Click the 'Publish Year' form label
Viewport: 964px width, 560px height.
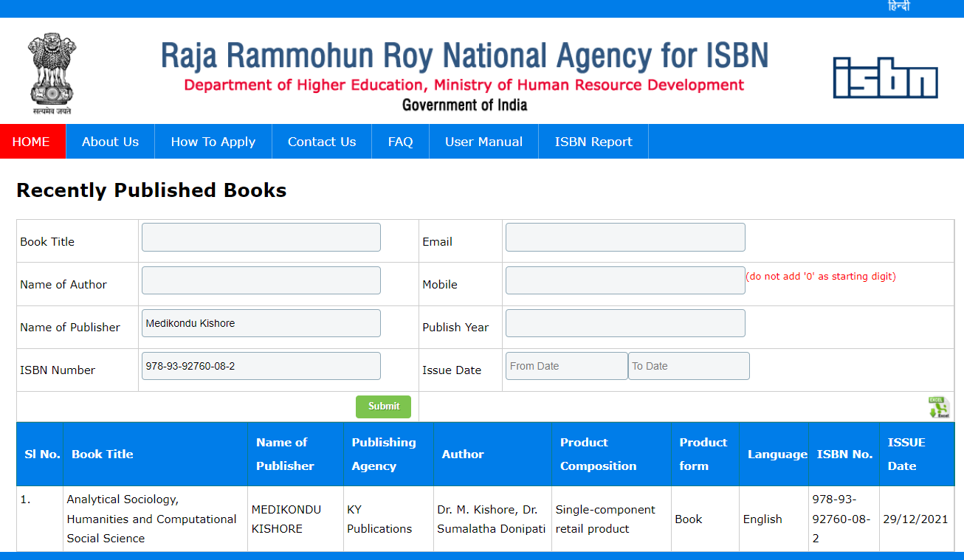(x=455, y=328)
